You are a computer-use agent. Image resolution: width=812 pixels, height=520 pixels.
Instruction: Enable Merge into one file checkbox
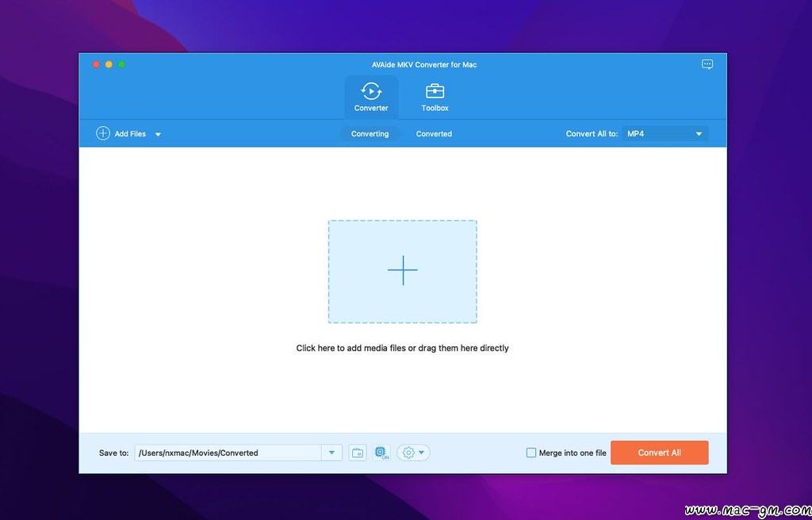[530, 453]
